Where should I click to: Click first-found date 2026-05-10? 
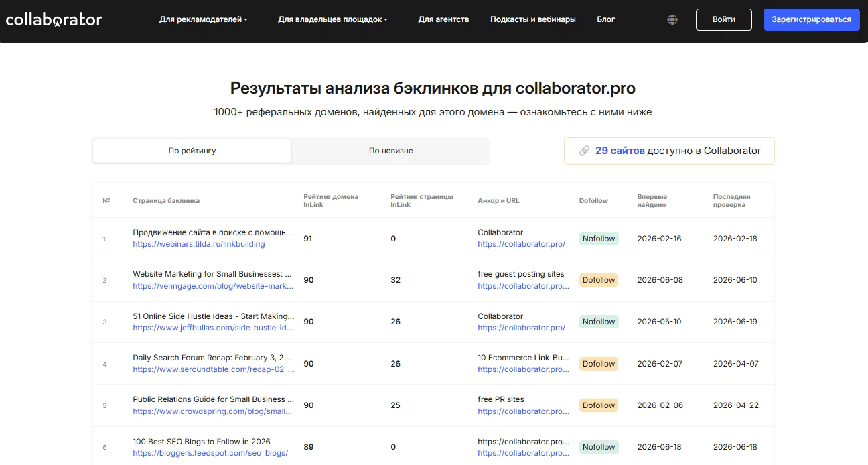tap(659, 322)
